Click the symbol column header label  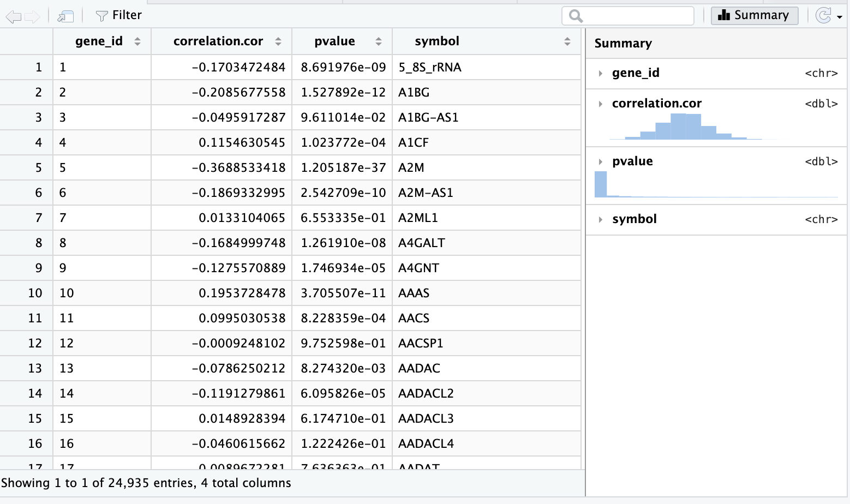(437, 41)
